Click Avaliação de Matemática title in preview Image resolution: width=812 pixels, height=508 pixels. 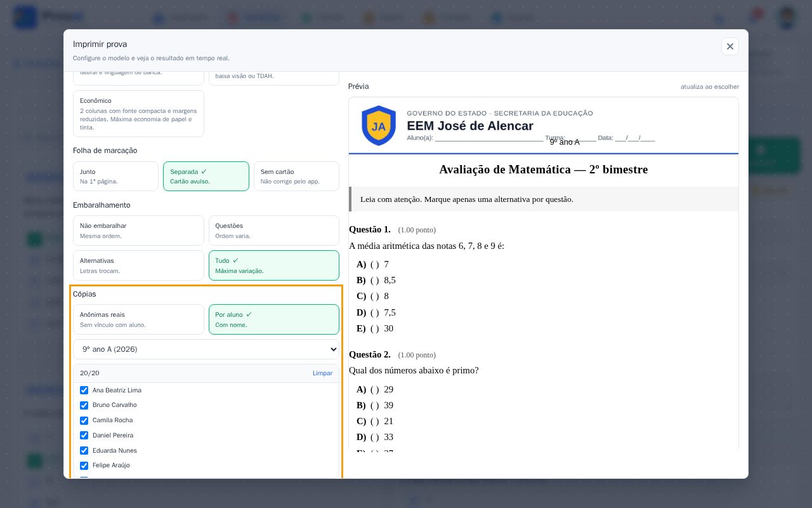544,170
